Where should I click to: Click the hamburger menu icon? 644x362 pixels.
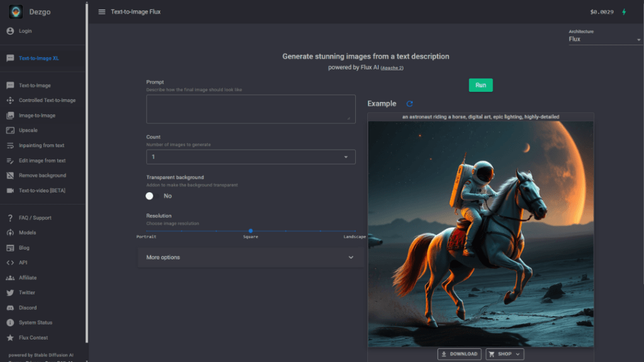click(x=102, y=12)
